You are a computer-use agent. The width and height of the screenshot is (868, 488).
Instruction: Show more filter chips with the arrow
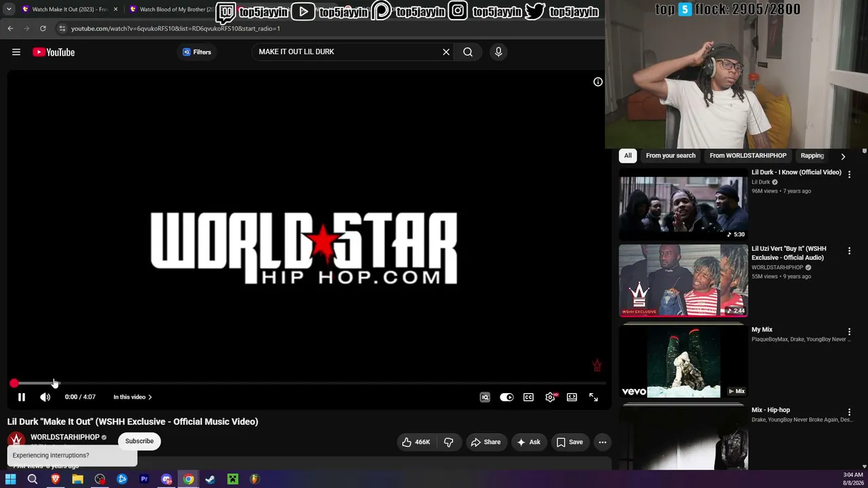843,156
